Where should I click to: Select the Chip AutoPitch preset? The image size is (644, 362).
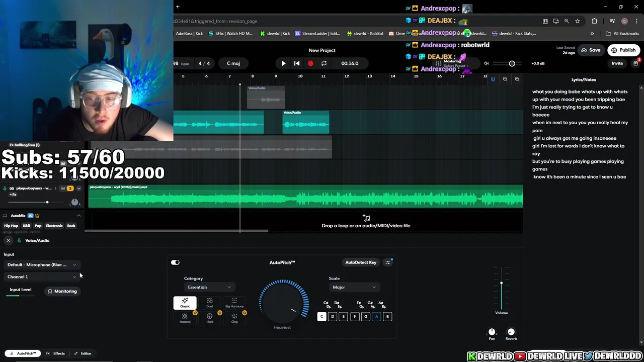[234, 318]
